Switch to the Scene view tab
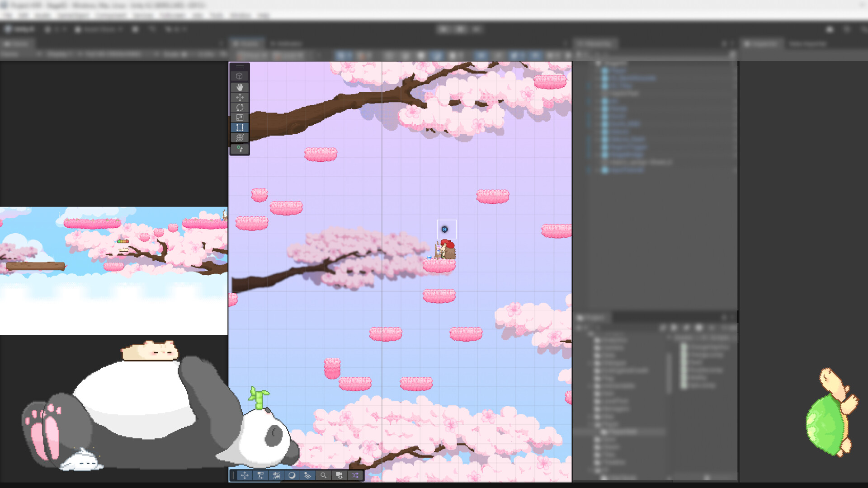 point(246,44)
